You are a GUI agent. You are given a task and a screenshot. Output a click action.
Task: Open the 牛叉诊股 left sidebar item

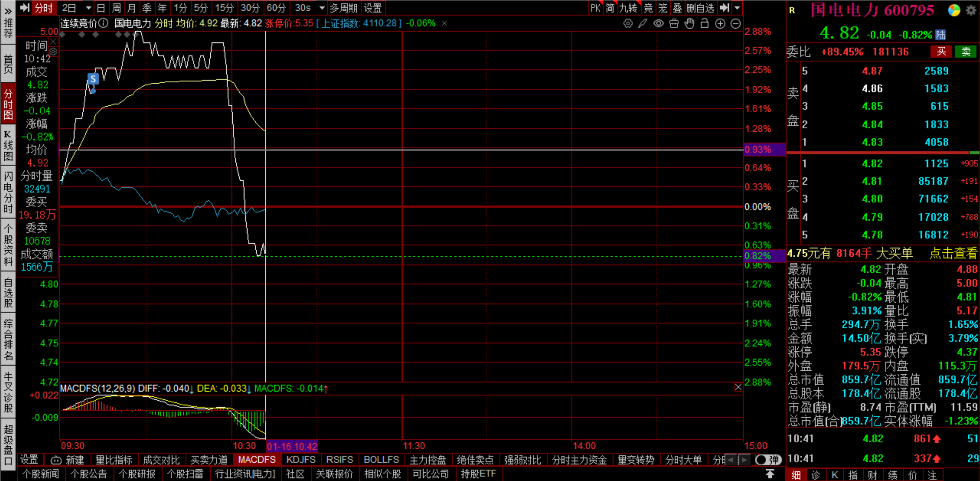8,392
